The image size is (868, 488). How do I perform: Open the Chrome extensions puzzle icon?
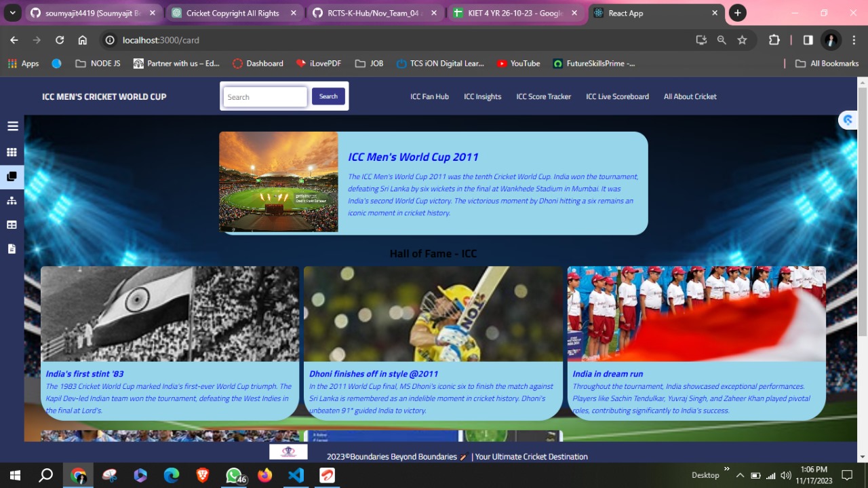[x=774, y=40]
